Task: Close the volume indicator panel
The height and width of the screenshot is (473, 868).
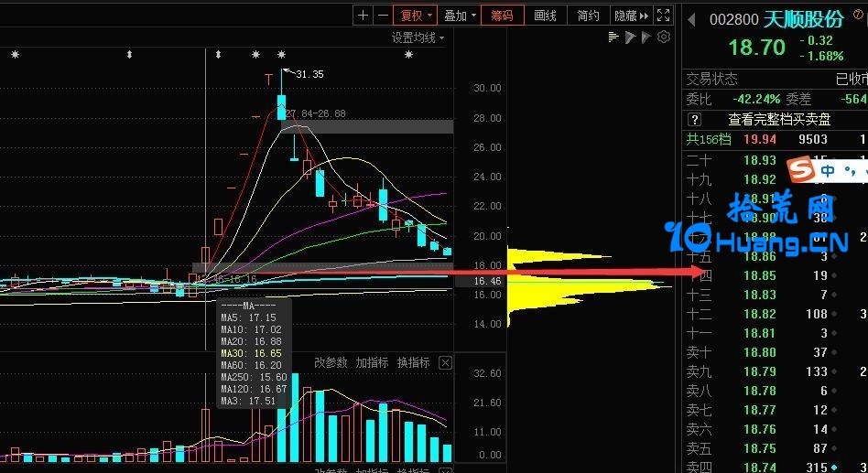Action: (445, 363)
